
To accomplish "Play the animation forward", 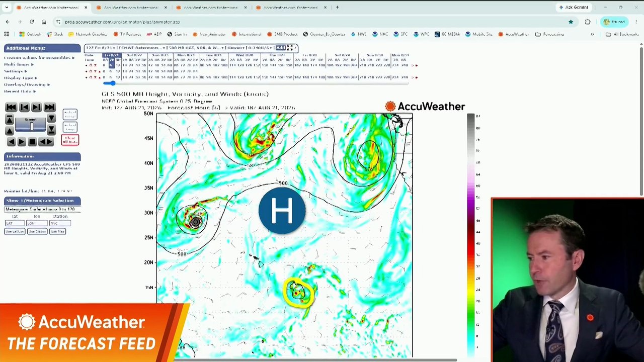I will pos(22,142).
